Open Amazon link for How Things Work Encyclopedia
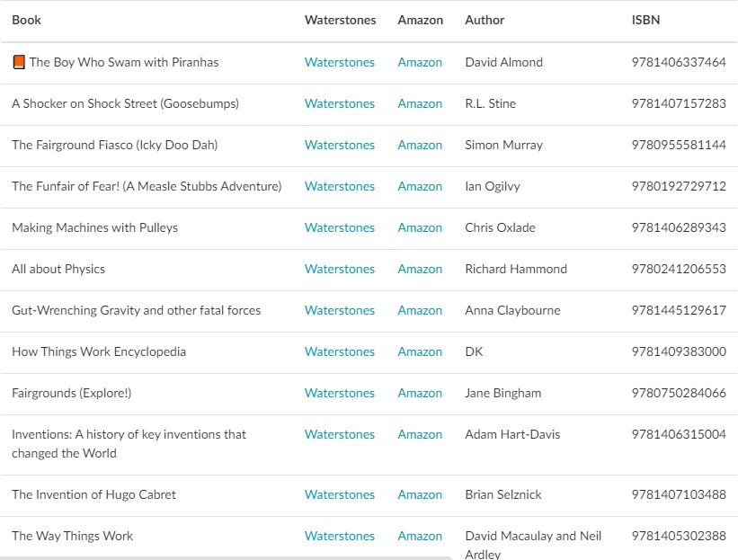 (420, 352)
